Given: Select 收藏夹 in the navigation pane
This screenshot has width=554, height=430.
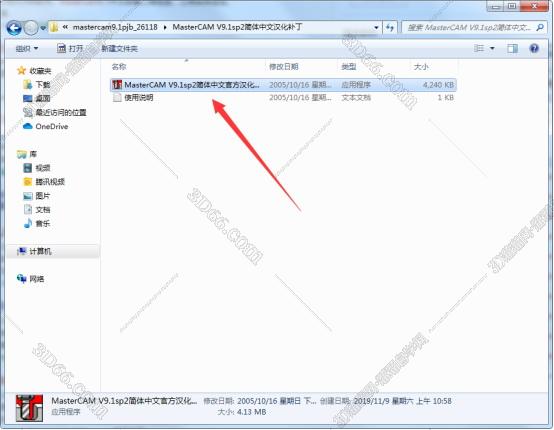Looking at the screenshot, I should click(x=40, y=71).
